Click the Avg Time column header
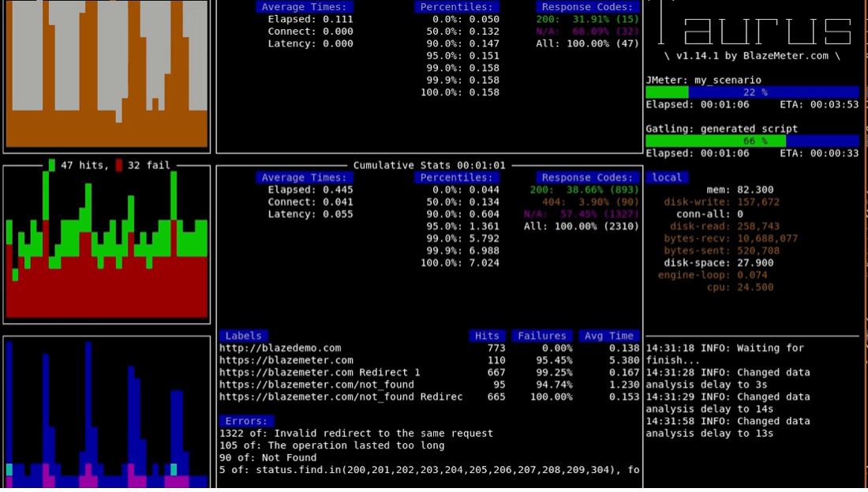The width and height of the screenshot is (868, 492). point(609,336)
